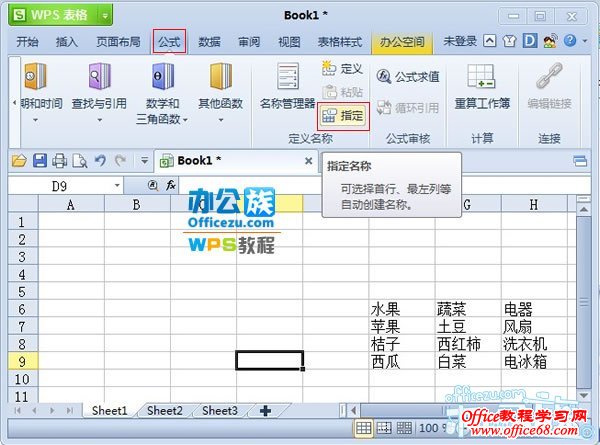Undo the last action

(100, 161)
